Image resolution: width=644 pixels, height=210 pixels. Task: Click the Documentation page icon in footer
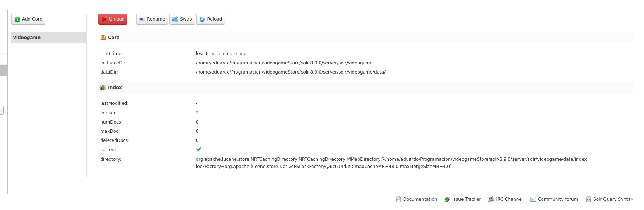398,199
